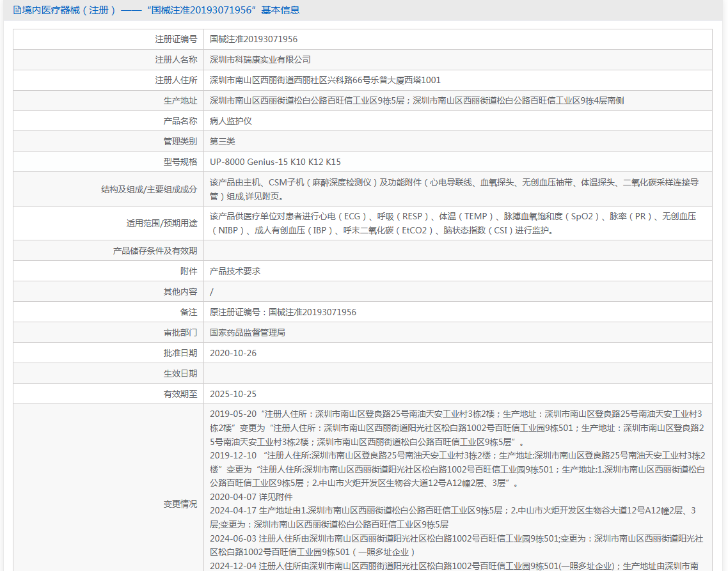Select expiry date 2025-10-25
728x571 pixels.
pos(233,394)
